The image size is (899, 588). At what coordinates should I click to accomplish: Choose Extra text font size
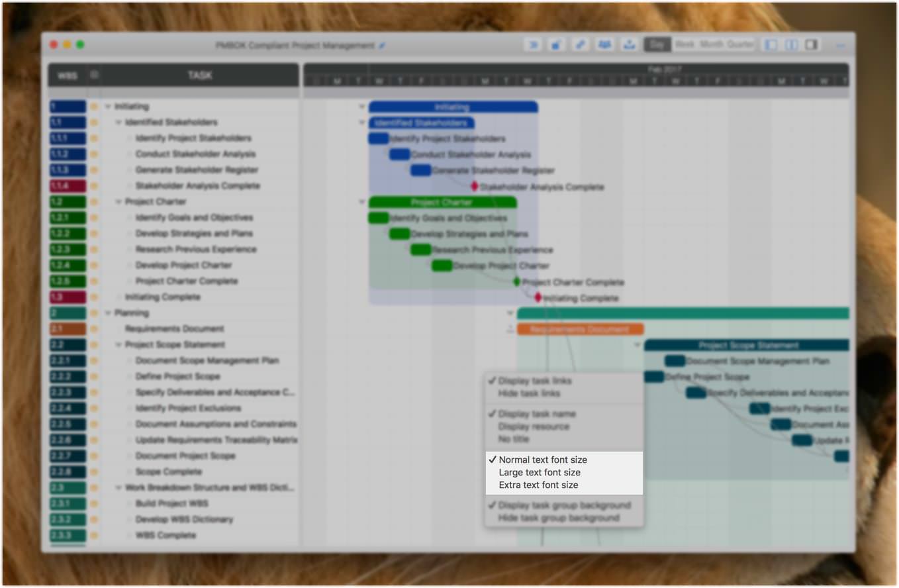(538, 485)
